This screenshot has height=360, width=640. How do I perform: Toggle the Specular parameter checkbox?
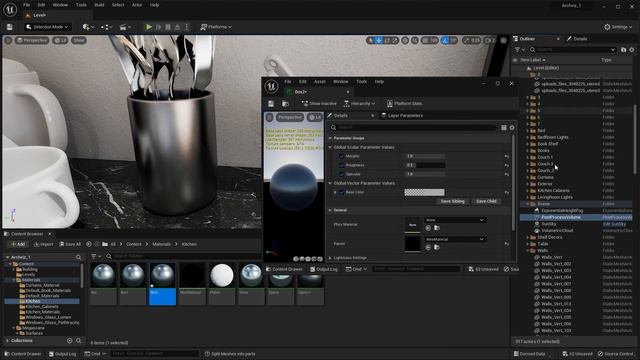point(342,174)
